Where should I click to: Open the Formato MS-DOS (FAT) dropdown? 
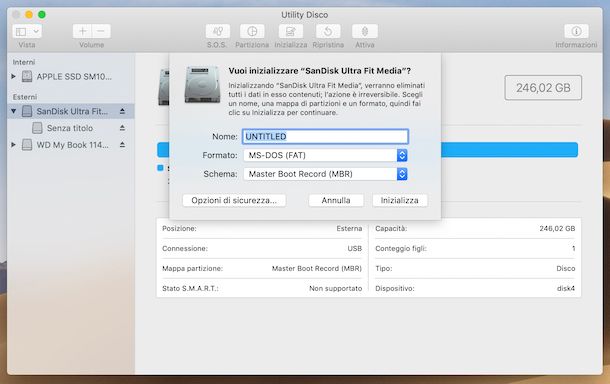pos(325,155)
